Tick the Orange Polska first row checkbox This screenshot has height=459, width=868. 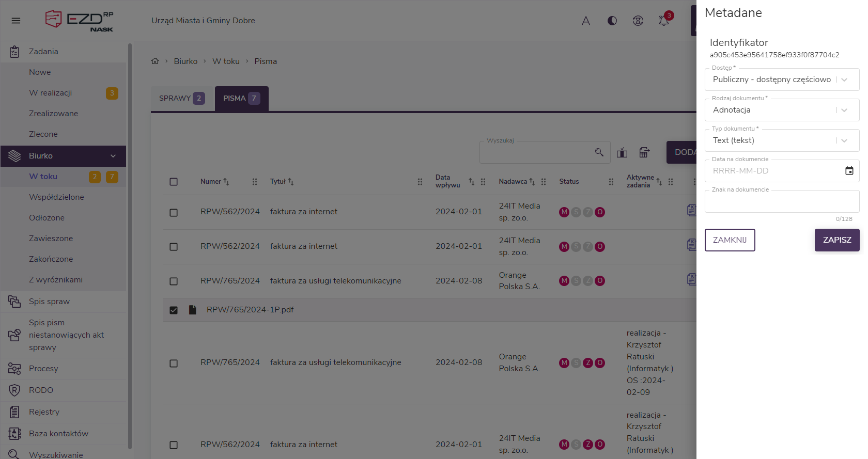click(174, 281)
